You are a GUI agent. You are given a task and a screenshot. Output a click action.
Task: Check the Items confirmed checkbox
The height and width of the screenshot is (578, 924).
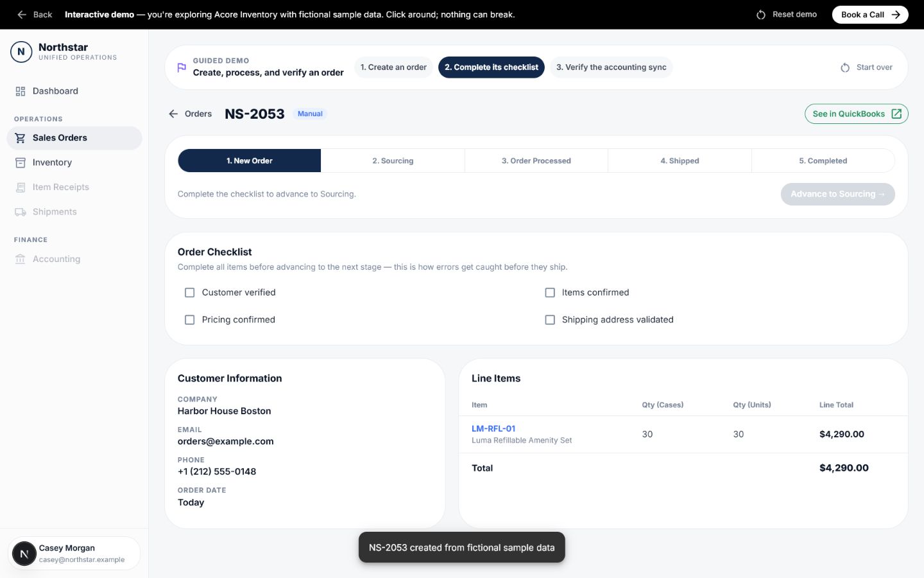point(550,293)
